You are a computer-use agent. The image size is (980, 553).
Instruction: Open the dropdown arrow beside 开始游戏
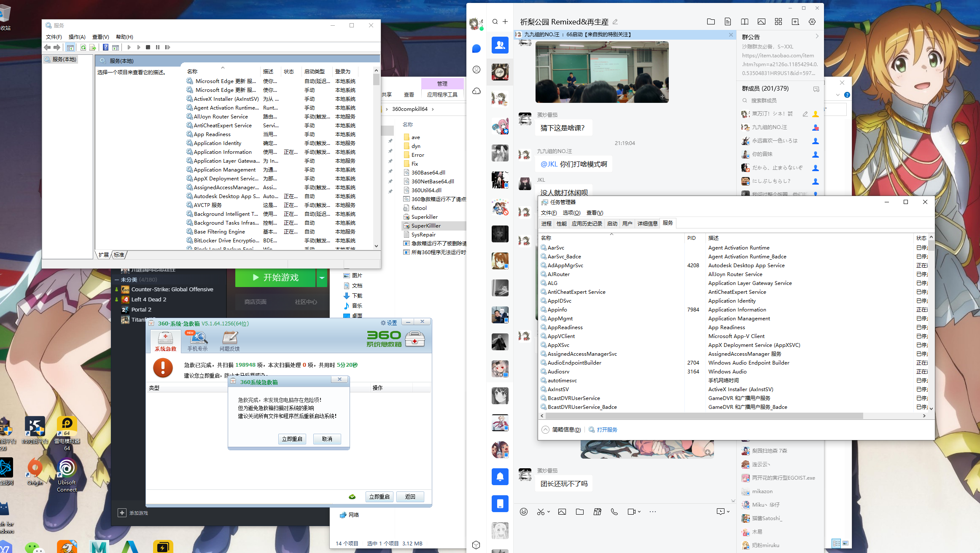[322, 277]
